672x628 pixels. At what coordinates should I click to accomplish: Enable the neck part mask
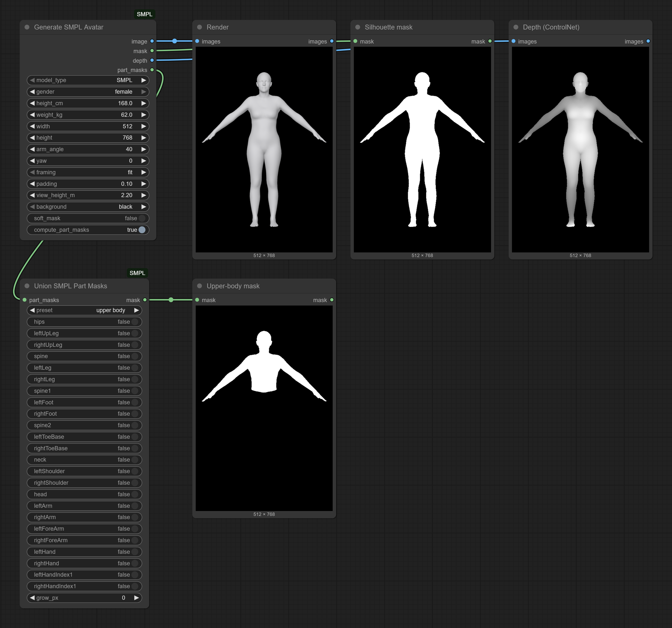[x=84, y=460]
